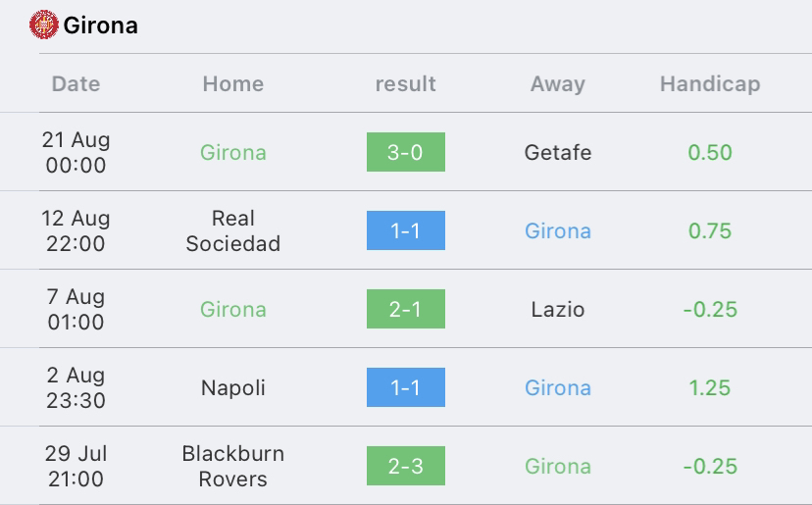This screenshot has width=812, height=505.
Task: Click the Lazio away team name
Action: pyautogui.click(x=558, y=309)
